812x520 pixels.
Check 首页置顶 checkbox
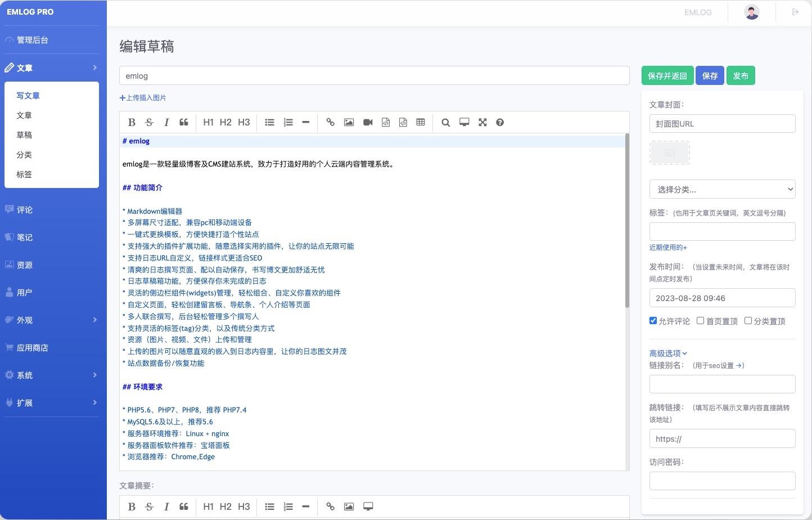coord(700,320)
